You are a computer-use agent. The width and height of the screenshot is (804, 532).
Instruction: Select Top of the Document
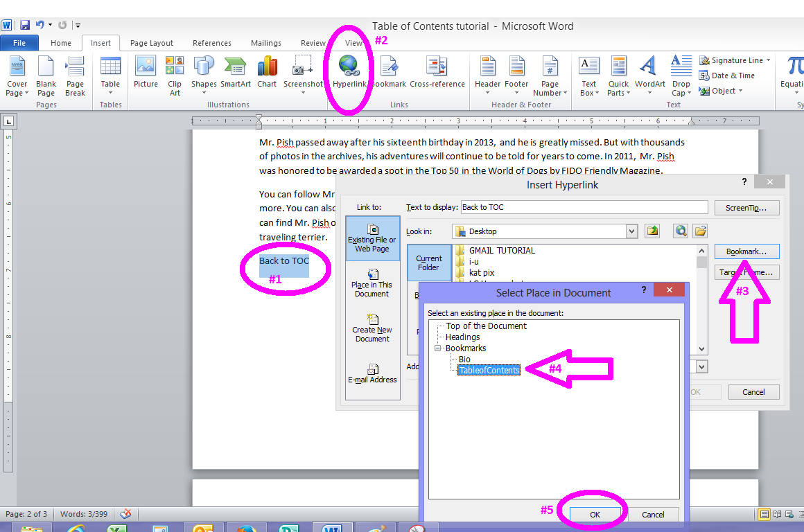[x=486, y=326]
